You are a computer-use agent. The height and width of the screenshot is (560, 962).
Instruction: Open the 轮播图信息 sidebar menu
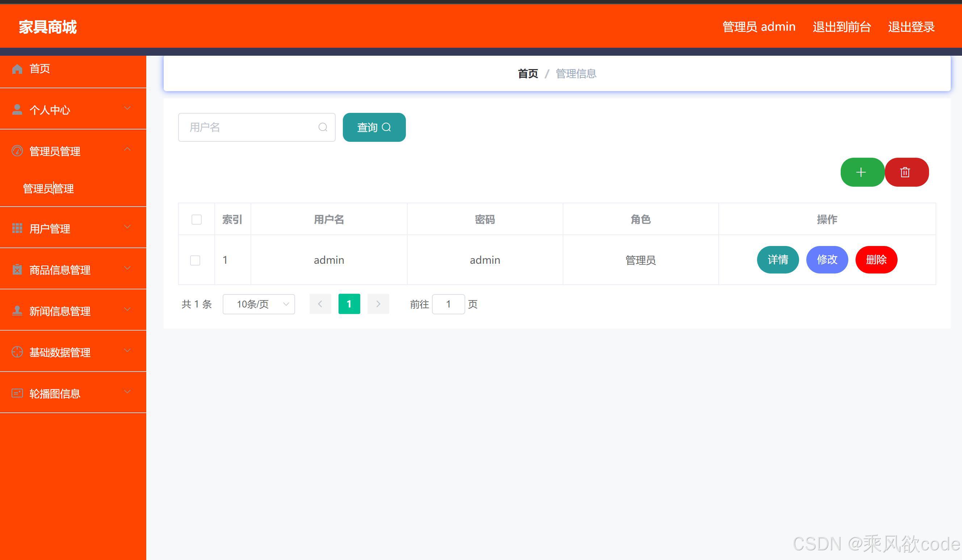coord(55,393)
